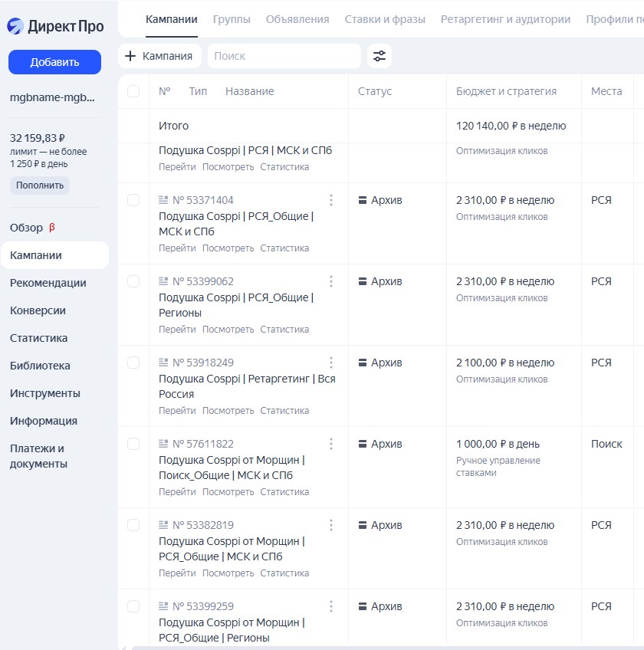Open three-dot menu for campaign 53918249

tap(331, 363)
